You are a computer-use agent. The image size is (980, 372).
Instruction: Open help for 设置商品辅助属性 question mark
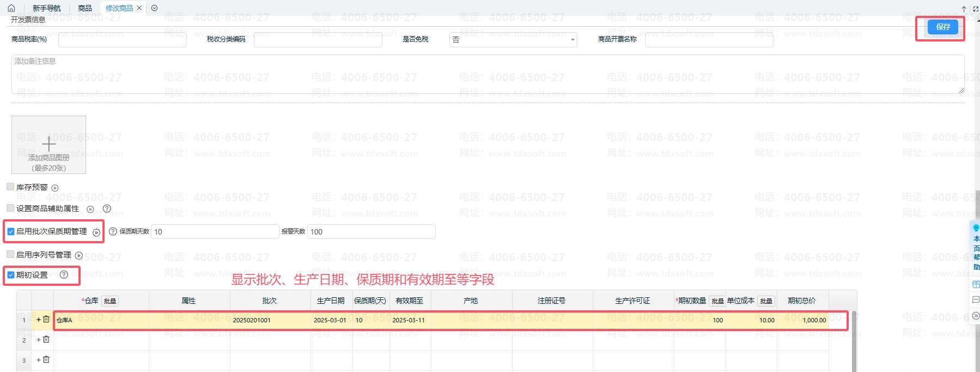tap(107, 208)
